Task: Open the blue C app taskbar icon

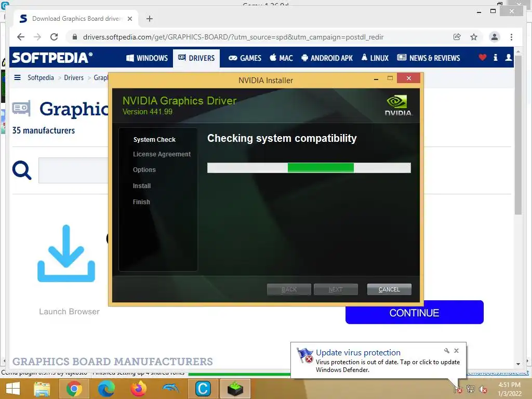Action: click(x=203, y=389)
